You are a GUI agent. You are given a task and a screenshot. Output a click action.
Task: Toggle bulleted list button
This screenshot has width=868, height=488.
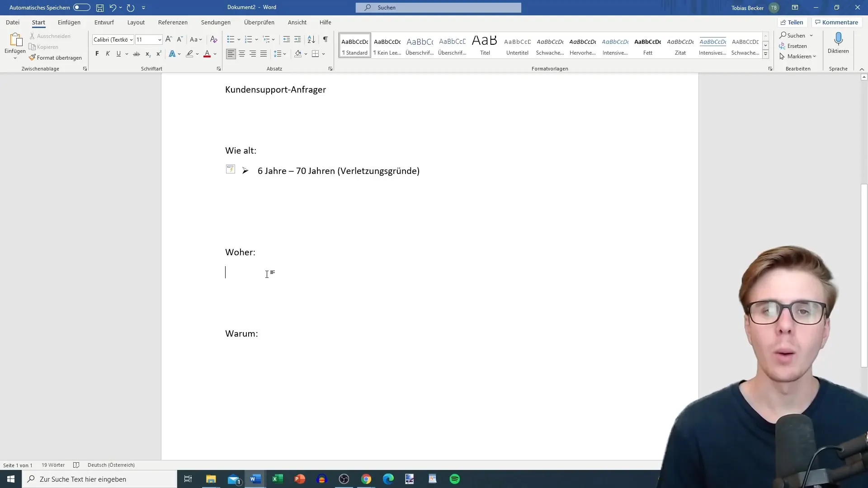[x=231, y=39]
